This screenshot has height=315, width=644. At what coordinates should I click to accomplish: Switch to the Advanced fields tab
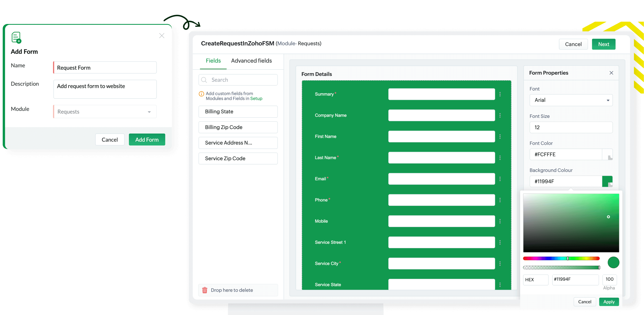pos(251,61)
